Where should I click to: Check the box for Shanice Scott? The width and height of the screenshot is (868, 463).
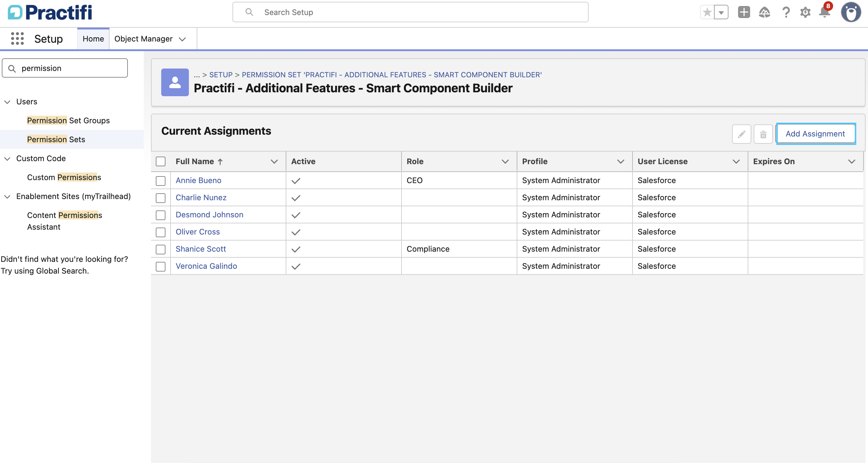[160, 249]
